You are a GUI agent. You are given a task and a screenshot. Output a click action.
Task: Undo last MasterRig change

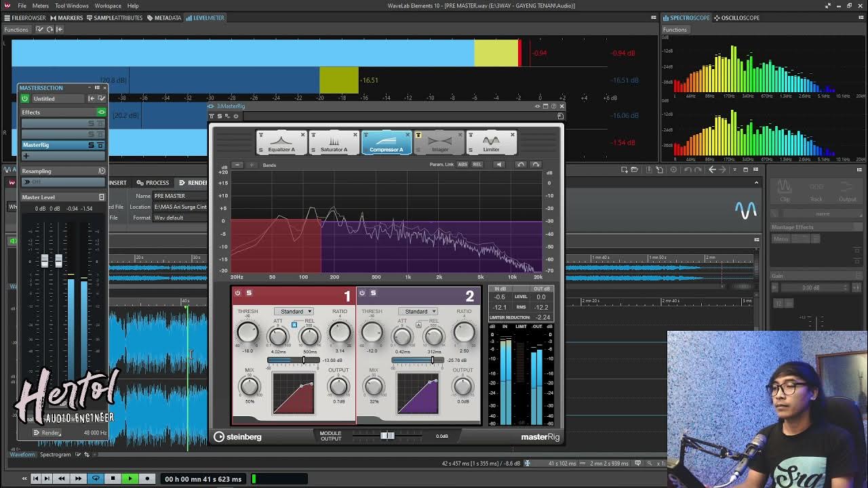521,164
